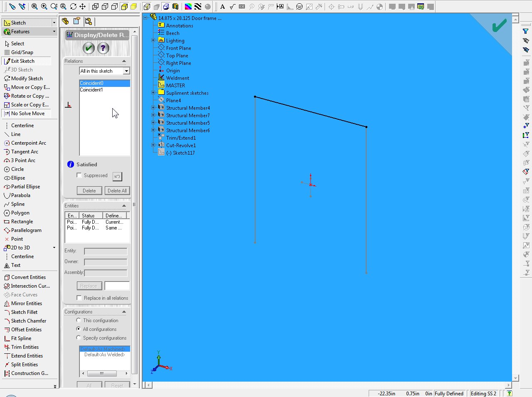Enable the Suppressed checkbox

click(x=79, y=175)
